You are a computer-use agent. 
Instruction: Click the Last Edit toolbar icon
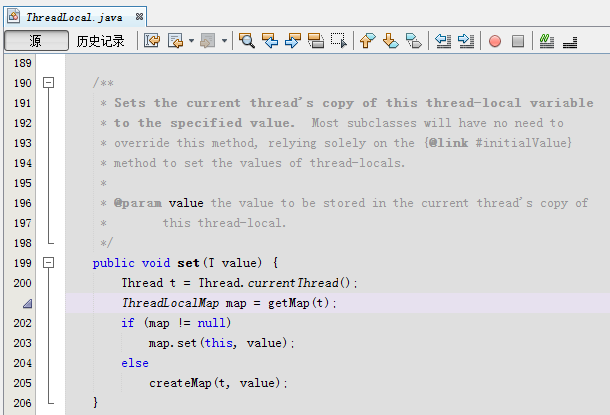coord(152,40)
